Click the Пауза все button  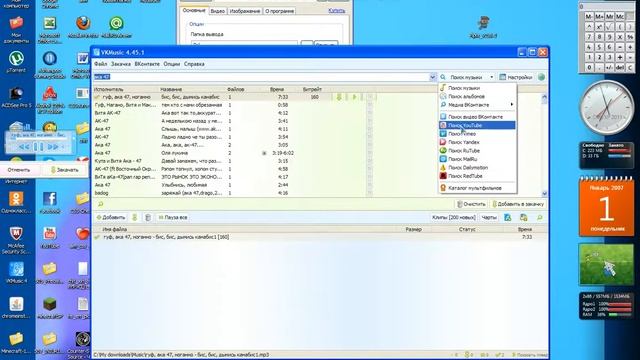tap(173, 218)
